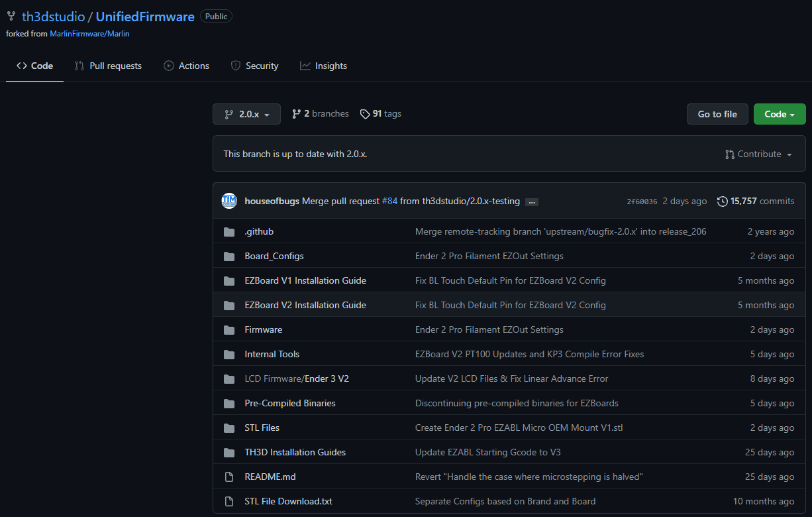Open commit 'Update V2 LCD Files & Fix Linear Advance Error'
The width and height of the screenshot is (812, 517).
512,379
